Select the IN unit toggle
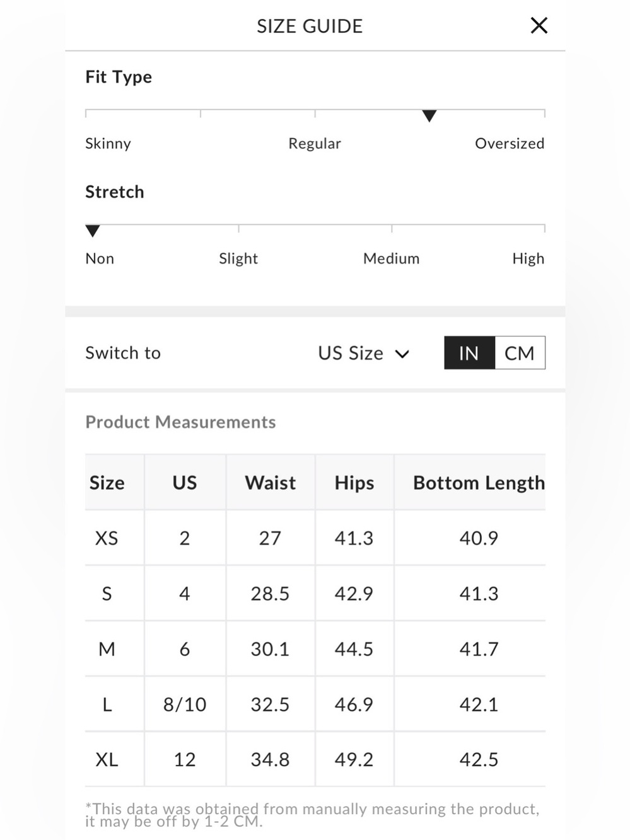 pyautogui.click(x=469, y=353)
